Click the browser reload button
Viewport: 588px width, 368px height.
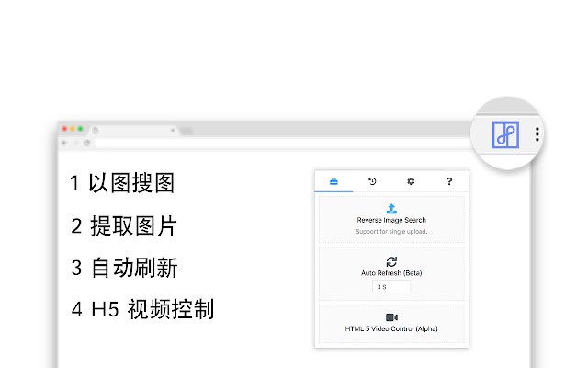click(x=86, y=143)
